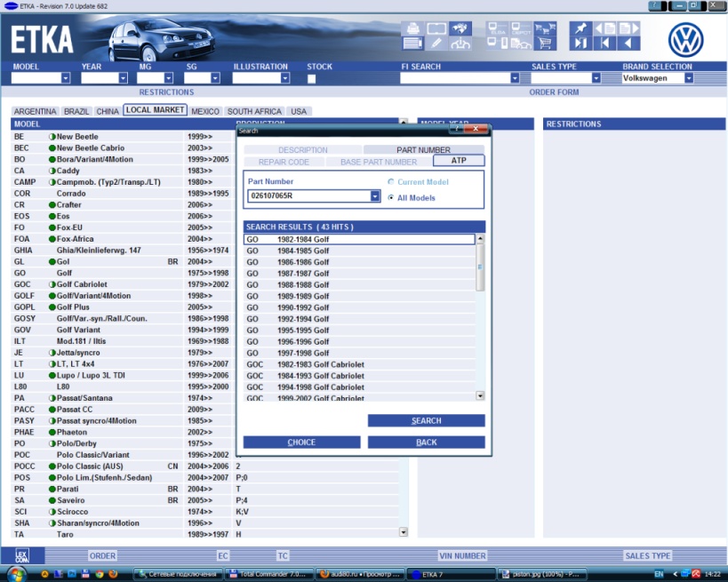Switch to the MEXICO market tab
Screen dimensions: 728x582
(205, 111)
